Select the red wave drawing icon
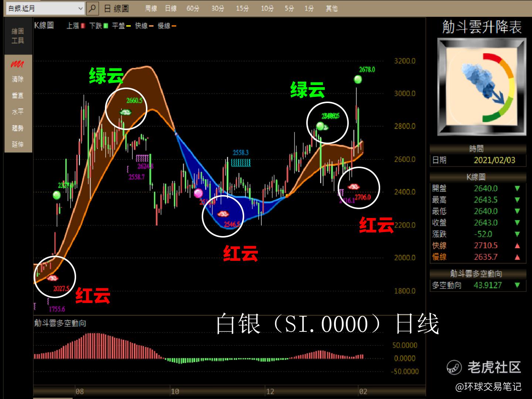Viewport: 532px width, 399px height. (17, 64)
